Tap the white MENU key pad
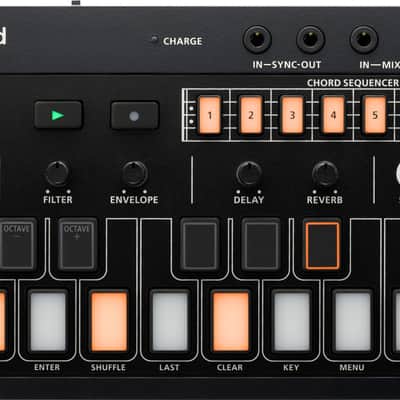 [x=353, y=321]
